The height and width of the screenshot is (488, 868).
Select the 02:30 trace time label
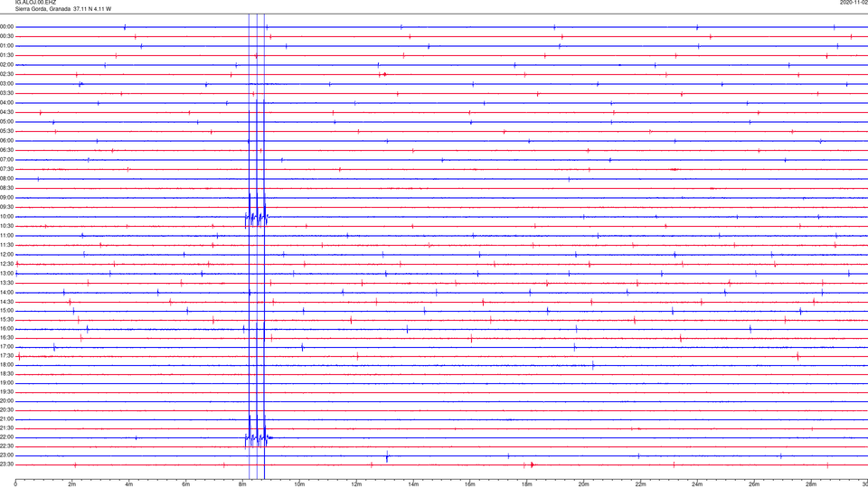pyautogui.click(x=7, y=74)
